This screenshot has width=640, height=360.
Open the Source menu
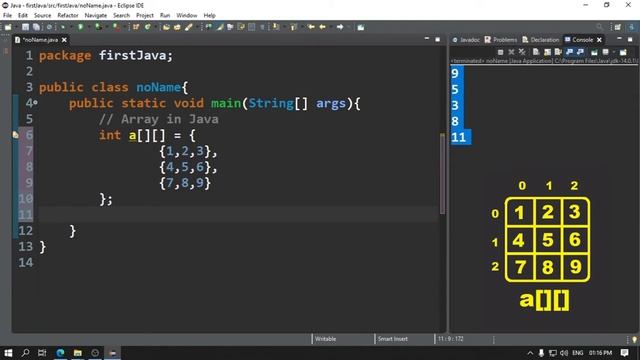click(42, 15)
